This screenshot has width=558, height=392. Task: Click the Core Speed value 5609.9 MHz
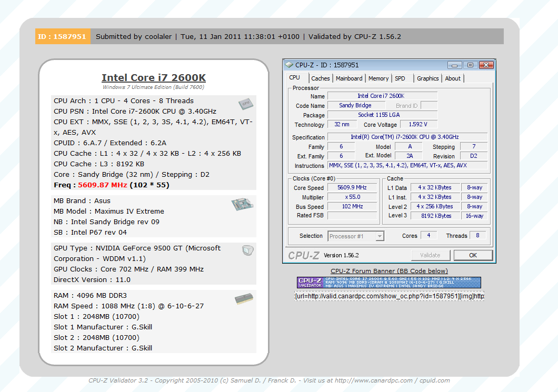coord(352,187)
